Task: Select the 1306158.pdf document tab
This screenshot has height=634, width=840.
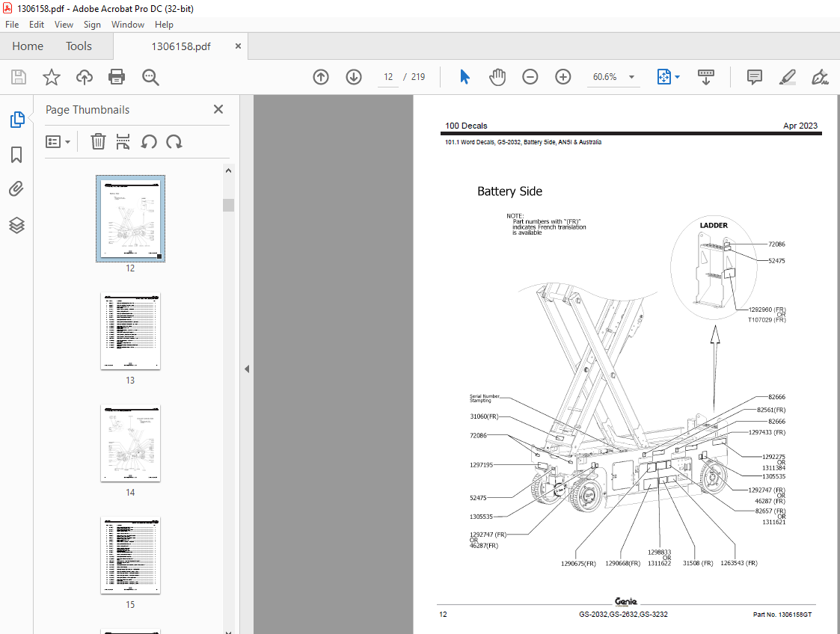Action: point(180,46)
